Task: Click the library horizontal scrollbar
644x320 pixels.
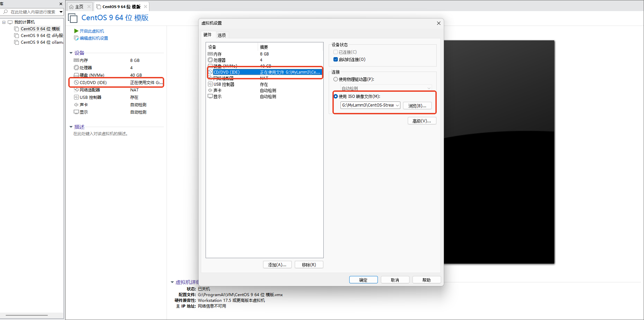Action: (27, 315)
